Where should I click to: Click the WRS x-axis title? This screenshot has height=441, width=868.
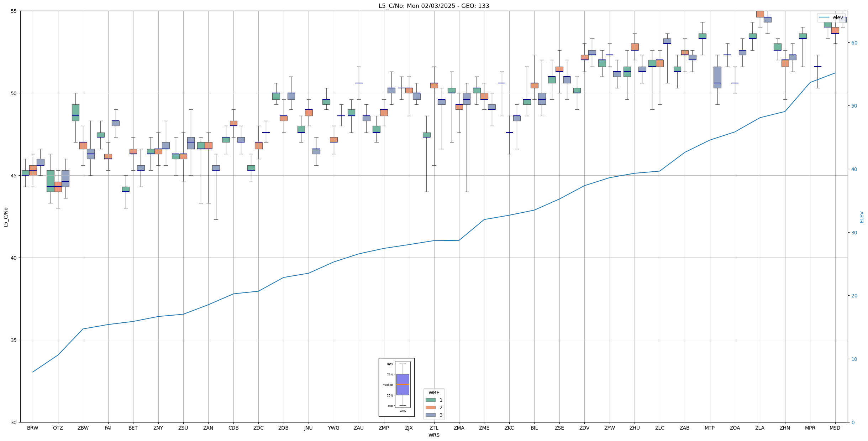click(434, 435)
